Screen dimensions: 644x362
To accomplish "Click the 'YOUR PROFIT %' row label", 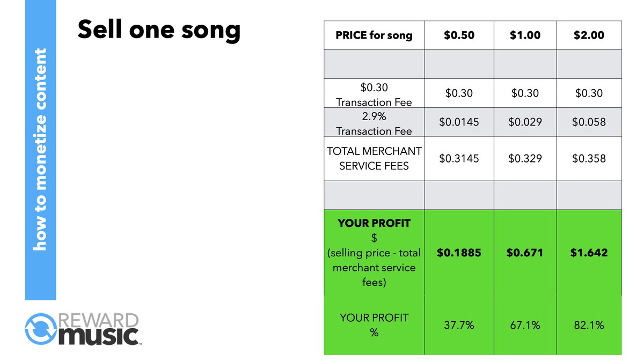I will click(374, 325).
